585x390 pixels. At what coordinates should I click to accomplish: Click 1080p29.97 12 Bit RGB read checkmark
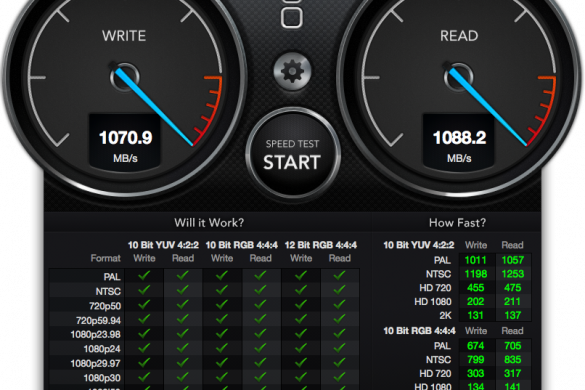click(339, 362)
